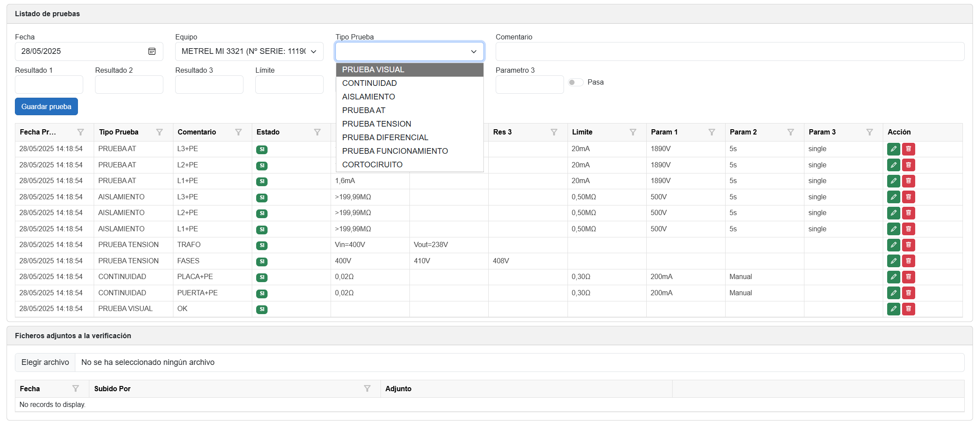This screenshot has height=428, width=980.
Task: Open the Fecha calendar picker icon
Action: pyautogui.click(x=152, y=52)
